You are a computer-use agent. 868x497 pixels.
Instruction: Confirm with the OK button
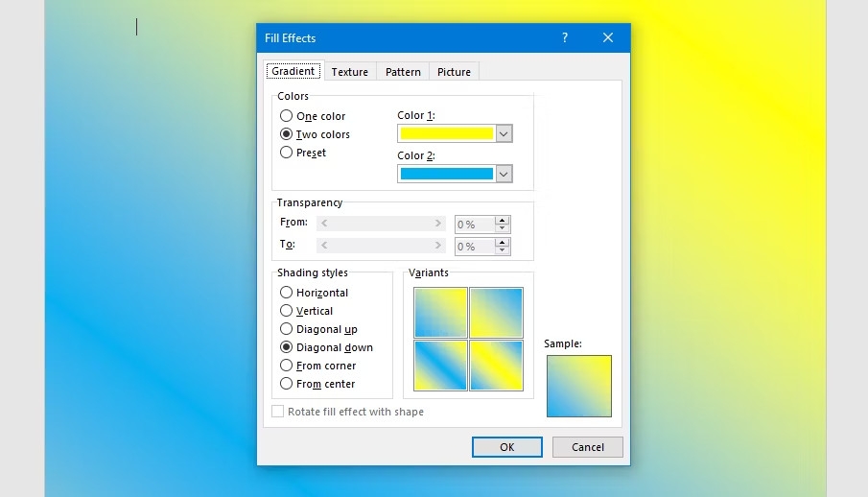(507, 447)
